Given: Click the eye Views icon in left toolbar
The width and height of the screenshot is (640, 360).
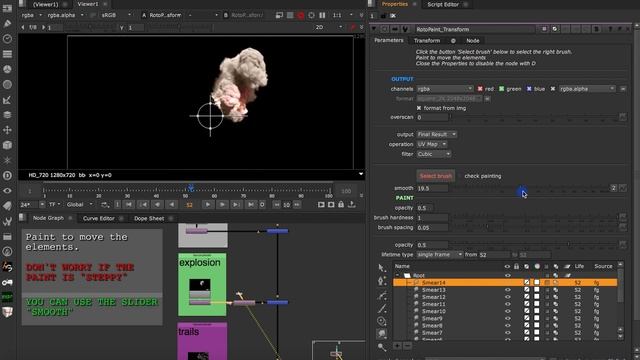Looking at the screenshot, I should [x=7, y=191].
